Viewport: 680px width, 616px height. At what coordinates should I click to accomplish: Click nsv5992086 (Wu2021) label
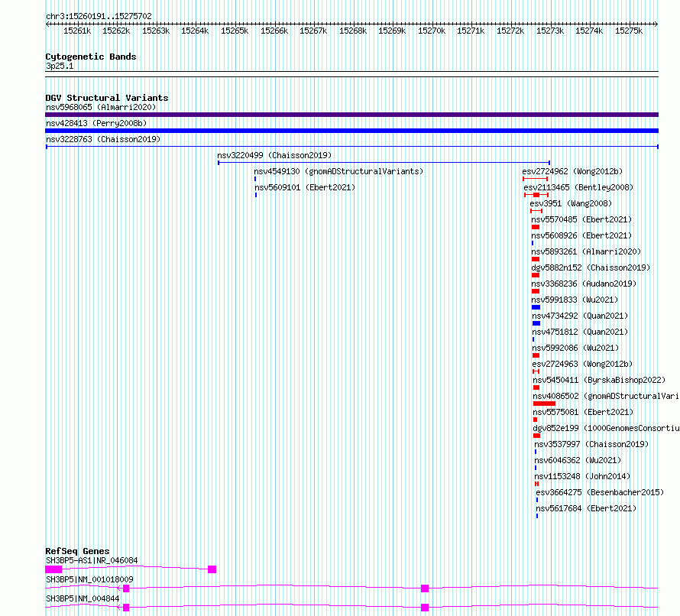click(x=575, y=348)
